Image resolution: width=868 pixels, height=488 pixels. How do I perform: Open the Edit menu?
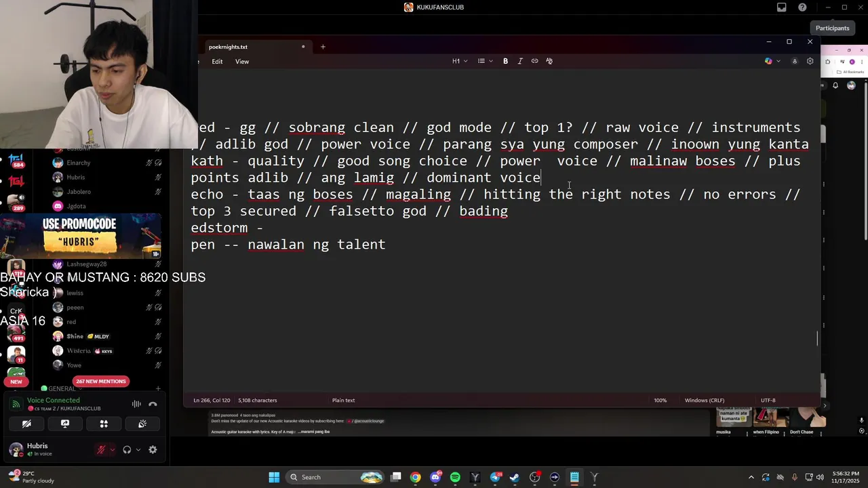[x=217, y=62]
